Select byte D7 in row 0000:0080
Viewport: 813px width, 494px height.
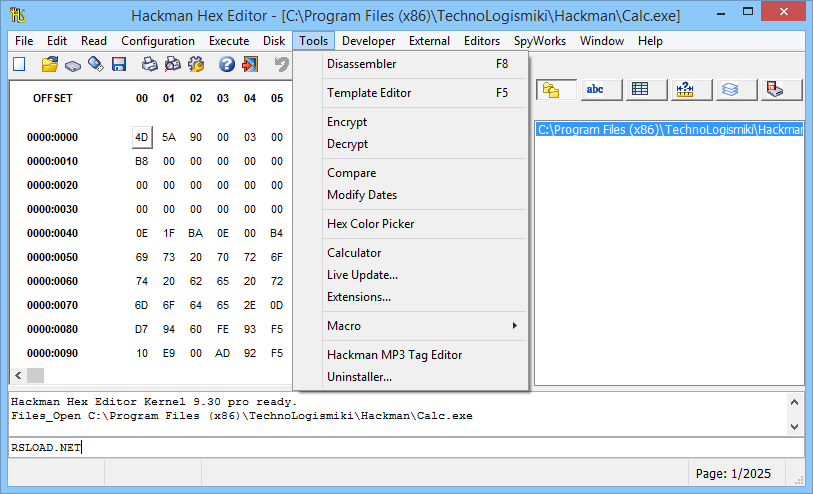pos(142,329)
